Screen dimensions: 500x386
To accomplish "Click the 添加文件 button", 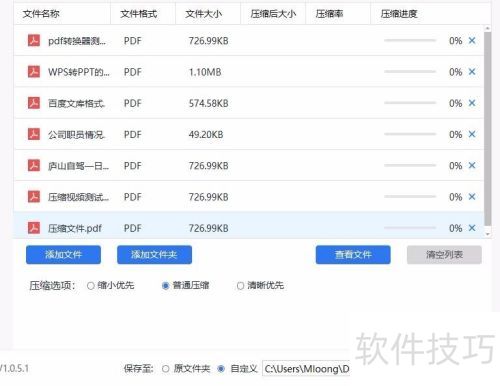I will coord(63,255).
